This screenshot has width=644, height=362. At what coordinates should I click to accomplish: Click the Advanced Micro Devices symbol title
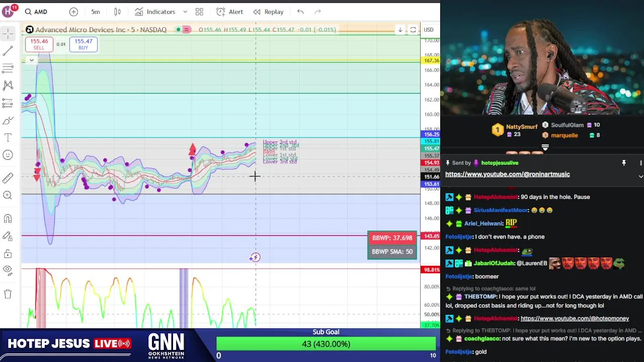[101, 30]
